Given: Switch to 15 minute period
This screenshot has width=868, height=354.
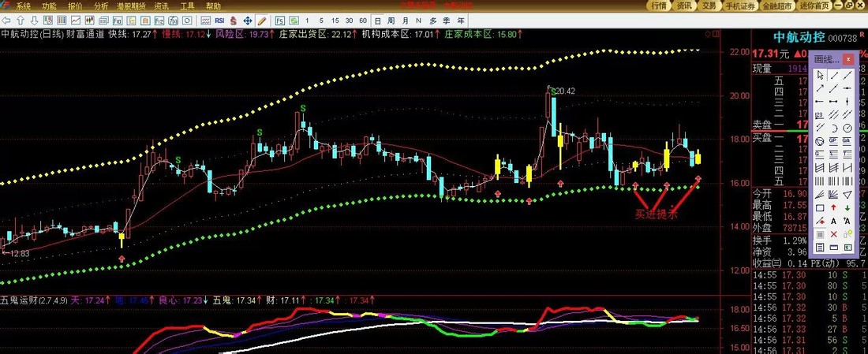Looking at the screenshot, I should pyautogui.click(x=335, y=21).
